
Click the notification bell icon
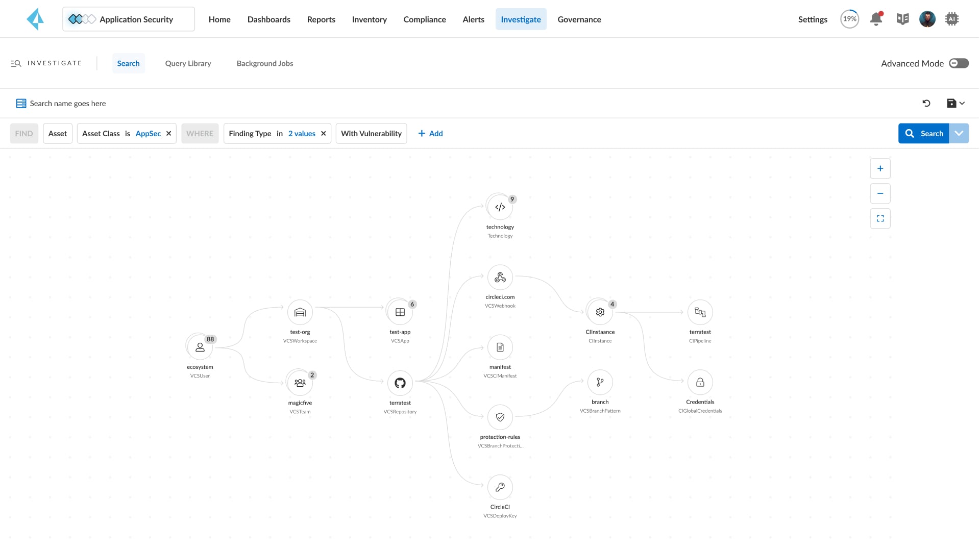click(x=876, y=19)
